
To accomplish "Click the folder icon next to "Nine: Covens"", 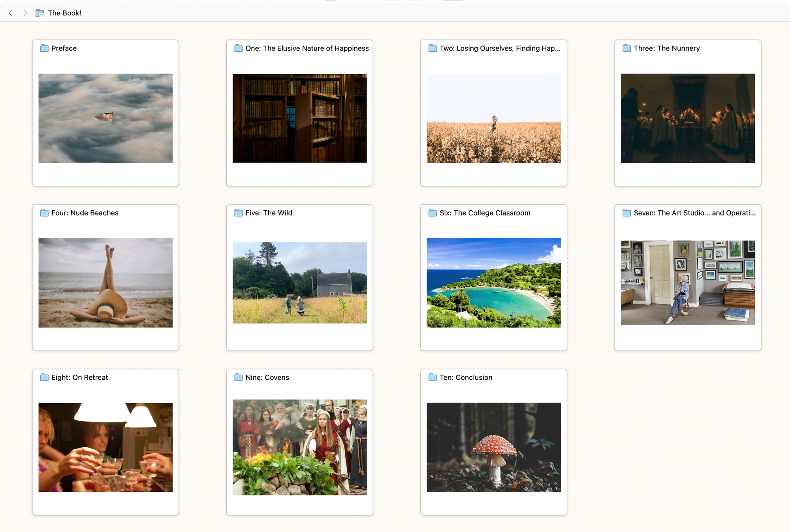I will coord(238,377).
